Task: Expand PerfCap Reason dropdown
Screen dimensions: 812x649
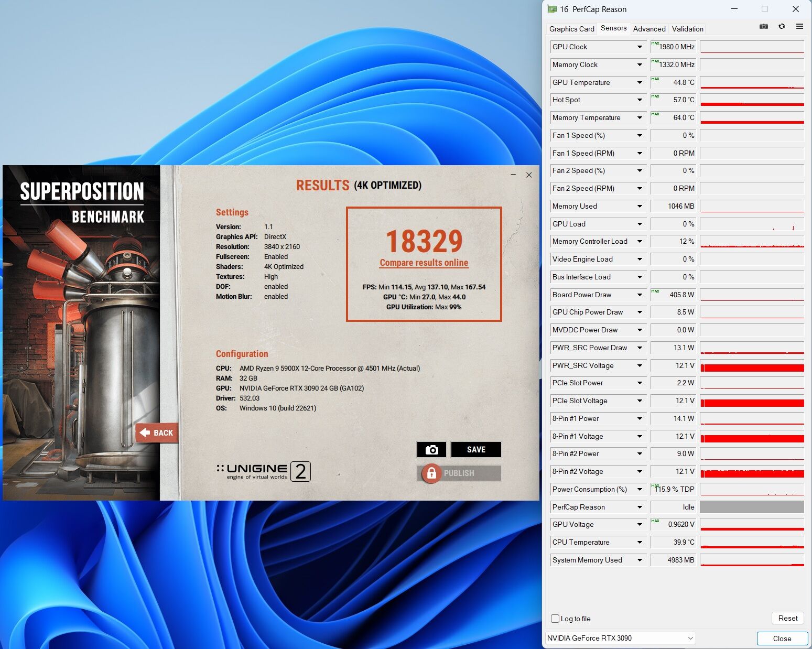Action: (640, 507)
